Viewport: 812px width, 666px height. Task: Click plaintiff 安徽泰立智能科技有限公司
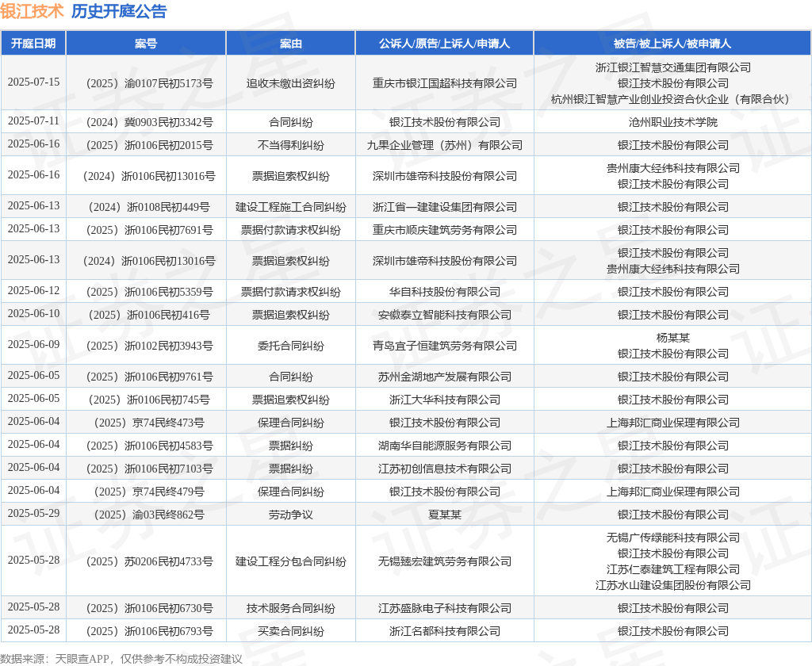click(444, 315)
